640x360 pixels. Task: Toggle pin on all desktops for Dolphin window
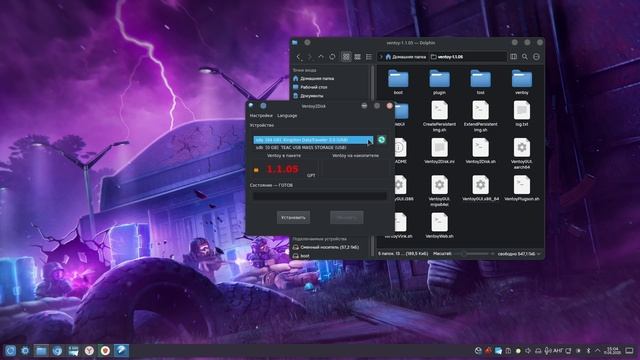coord(307,42)
